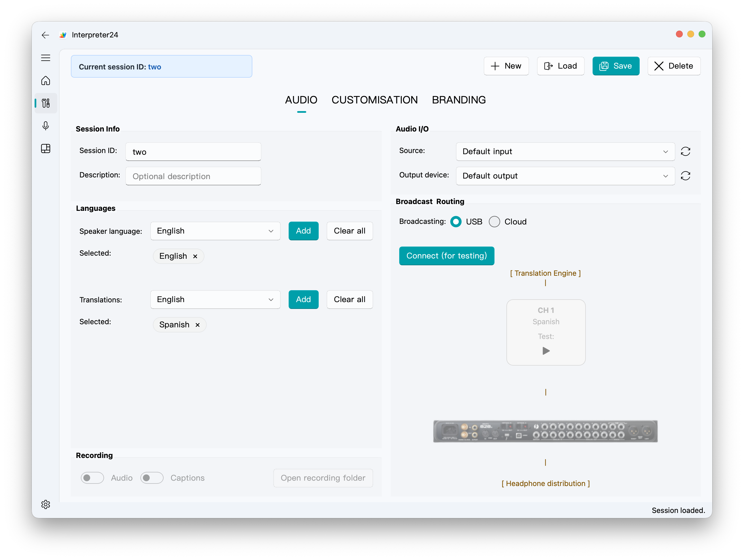Open settings gear at bottom left
Viewport: 744px width, 560px height.
coord(46,504)
